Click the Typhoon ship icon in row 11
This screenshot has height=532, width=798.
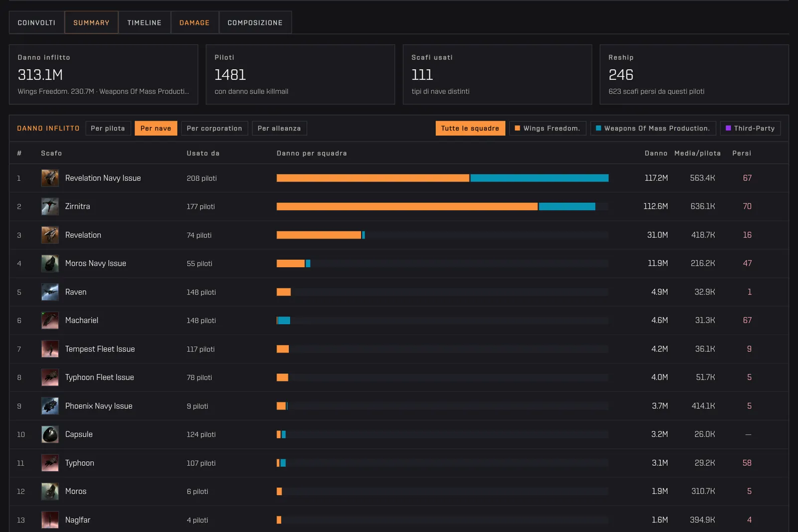[x=50, y=463]
